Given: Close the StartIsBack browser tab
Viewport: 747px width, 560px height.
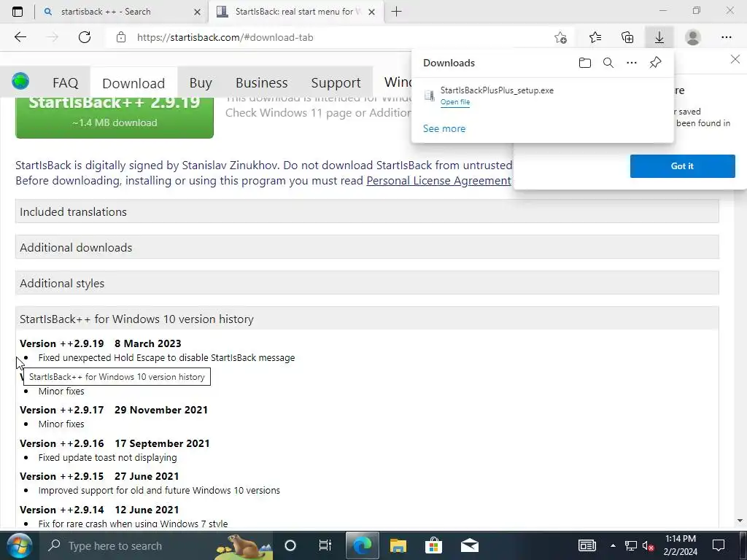Looking at the screenshot, I should [371, 12].
